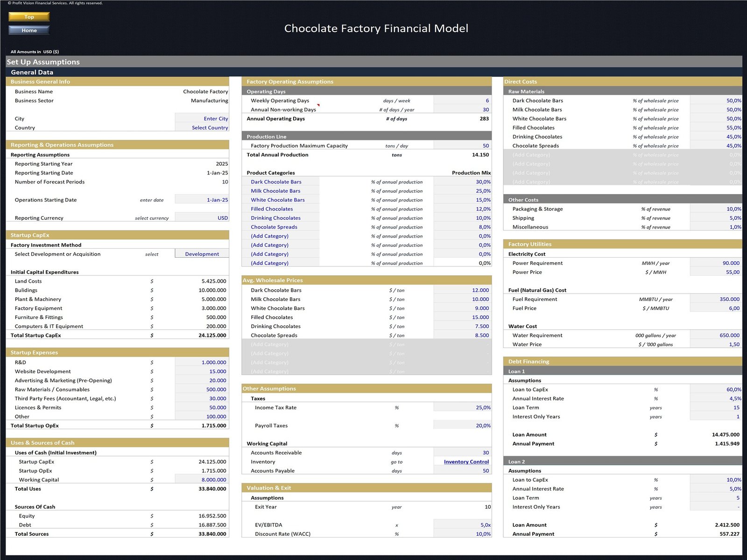Select the Working Capital amount cell

[x=202, y=480]
